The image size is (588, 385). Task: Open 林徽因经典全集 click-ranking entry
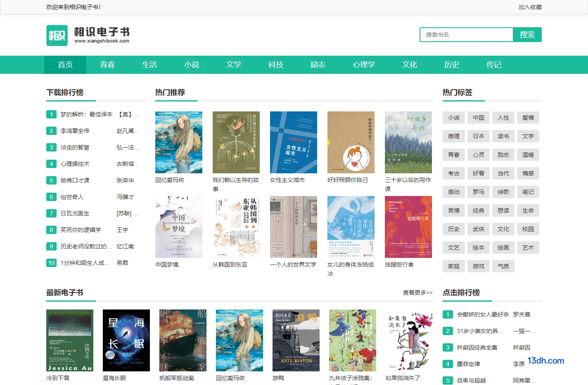point(477,347)
